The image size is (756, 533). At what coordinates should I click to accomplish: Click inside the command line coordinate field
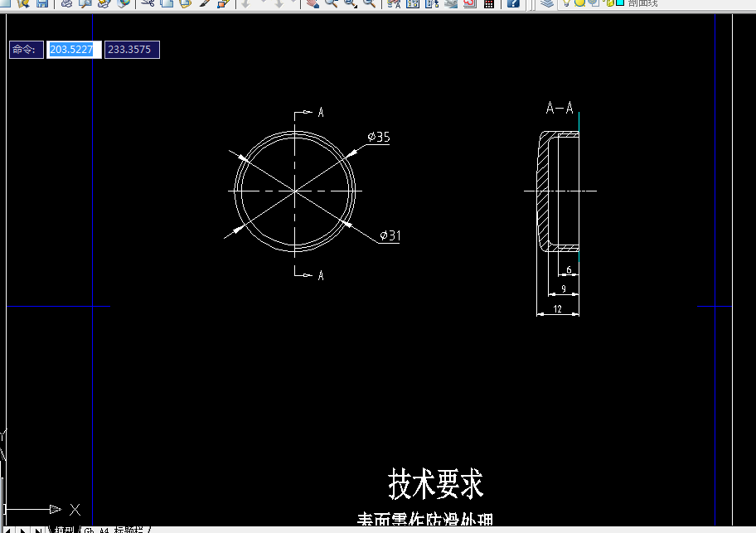tap(73, 49)
